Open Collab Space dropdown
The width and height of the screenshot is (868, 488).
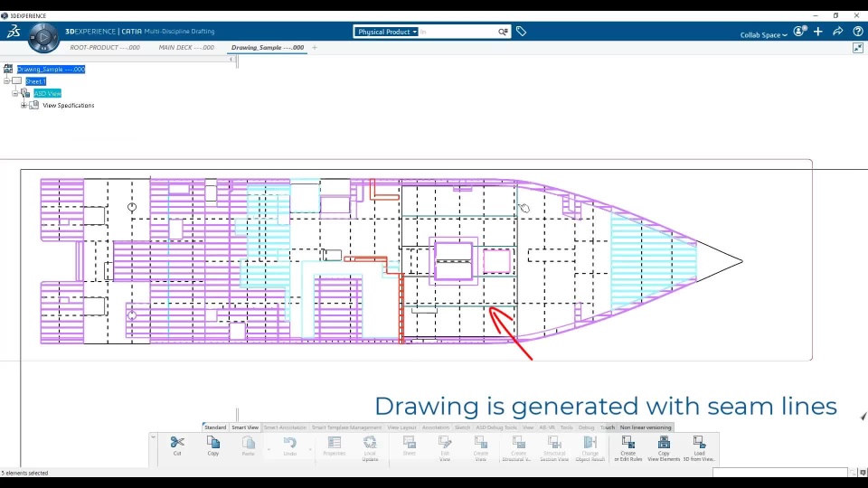[763, 35]
